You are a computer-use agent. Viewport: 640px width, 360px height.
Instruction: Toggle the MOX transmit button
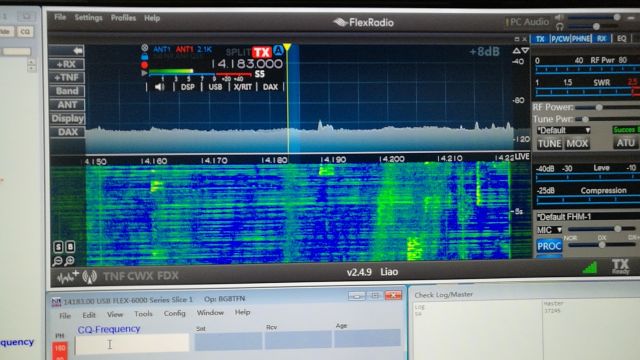click(x=577, y=144)
